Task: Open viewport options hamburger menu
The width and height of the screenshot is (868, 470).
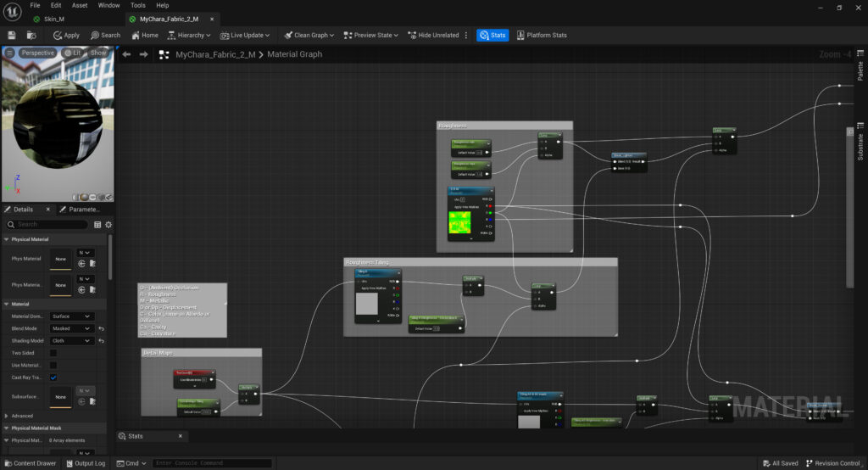Action: click(x=9, y=53)
